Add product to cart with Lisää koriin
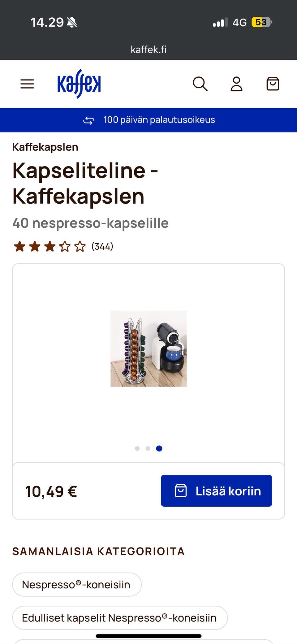The image size is (297, 644). pos(216,491)
